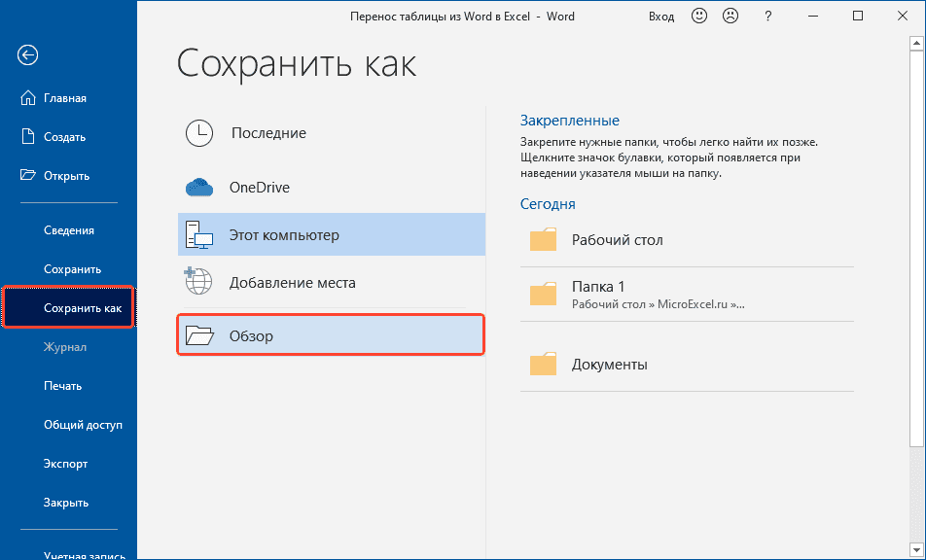
Task: Click the computer icon for Этот компьютер
Action: pos(199,234)
